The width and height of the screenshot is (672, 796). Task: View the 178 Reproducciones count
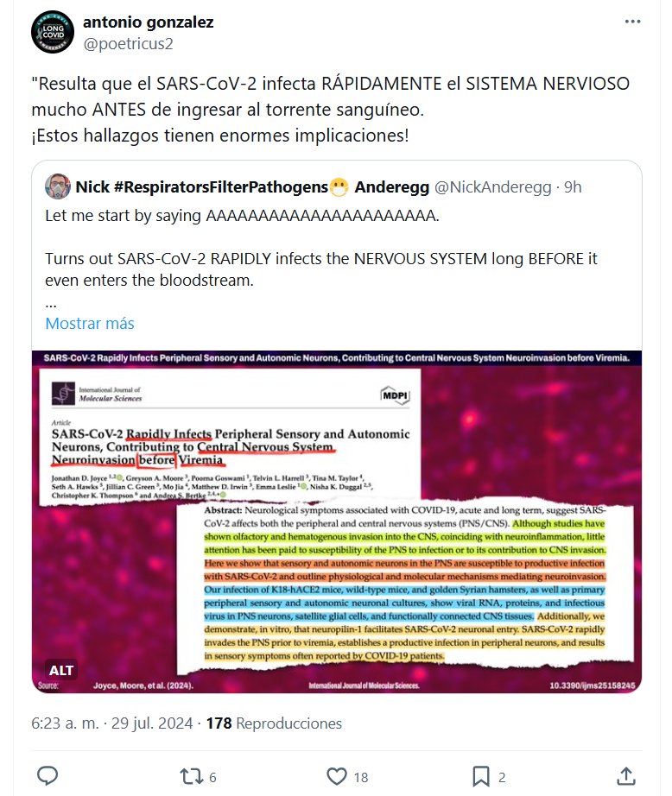(274, 723)
